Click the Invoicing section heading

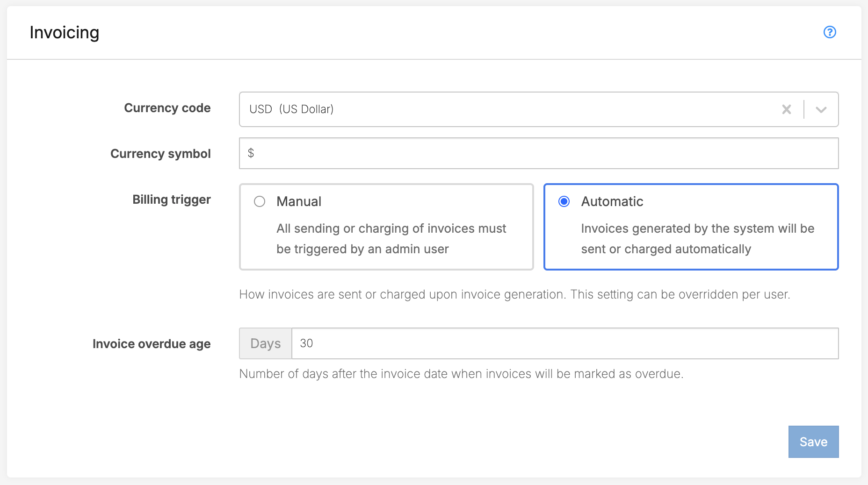65,33
